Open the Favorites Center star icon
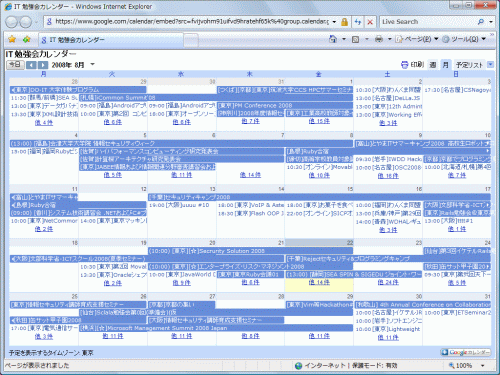Viewport: 500px width, 375px height. [x=12, y=39]
